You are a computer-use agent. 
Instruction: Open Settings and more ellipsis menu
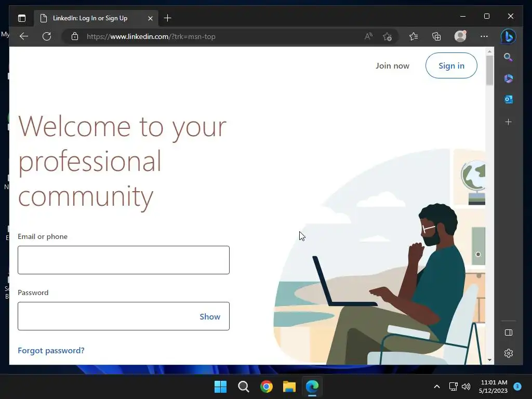tap(484, 36)
